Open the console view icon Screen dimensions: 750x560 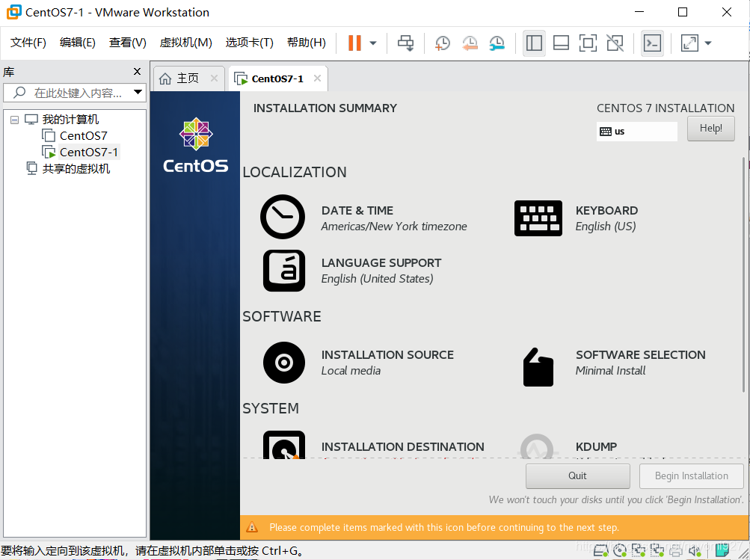point(653,43)
